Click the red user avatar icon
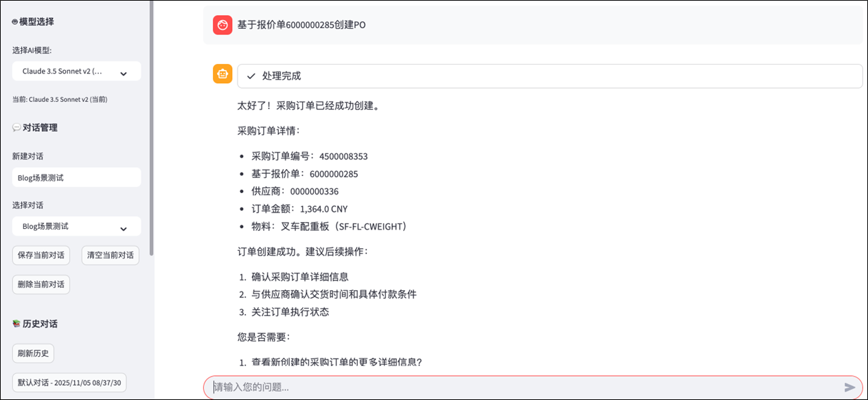 (x=222, y=25)
